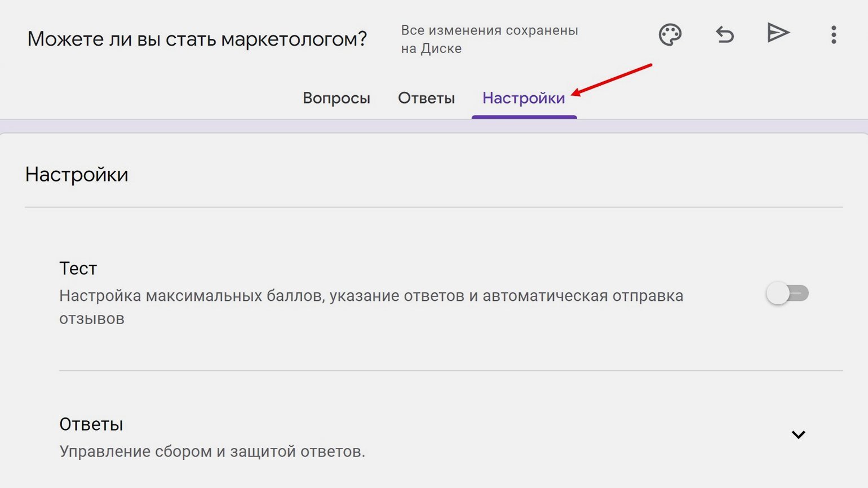Click the send form paper-plane icon
The image size is (868, 488).
[778, 33]
